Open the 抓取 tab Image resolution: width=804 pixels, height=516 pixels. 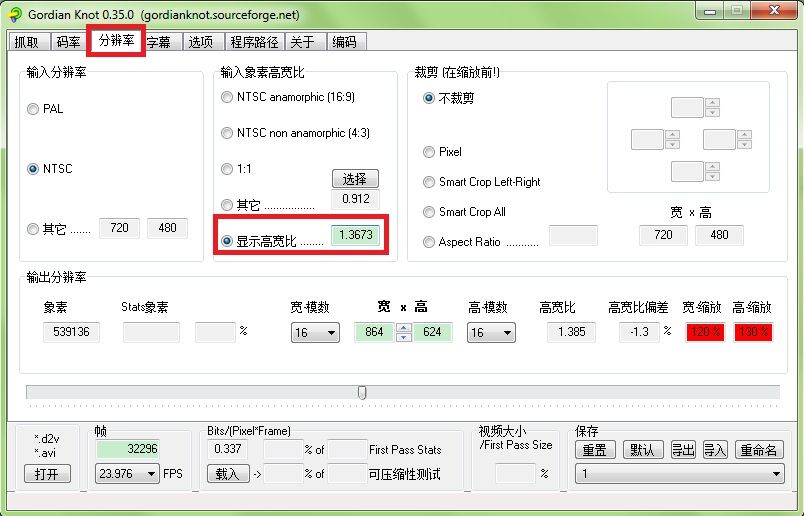[27, 42]
